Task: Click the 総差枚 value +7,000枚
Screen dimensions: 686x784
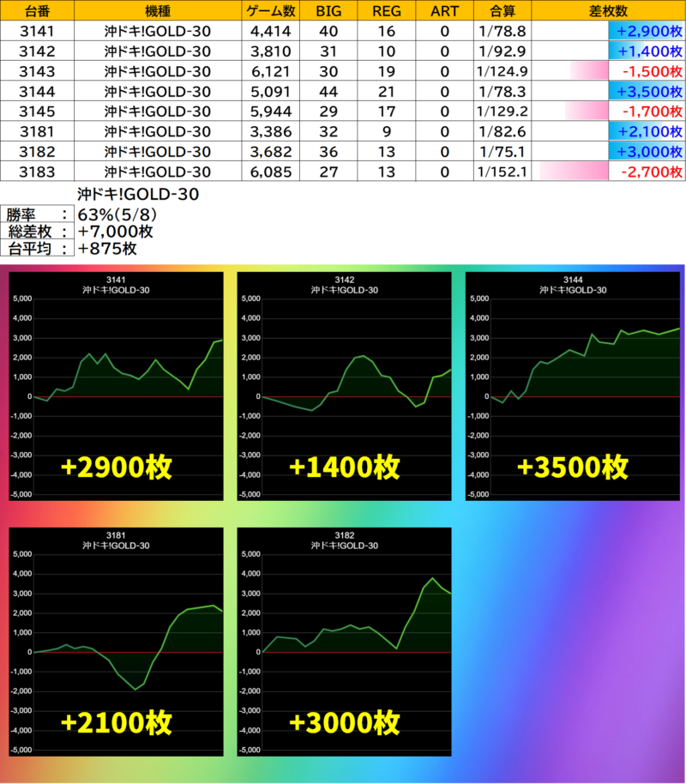Action: pyautogui.click(x=116, y=231)
